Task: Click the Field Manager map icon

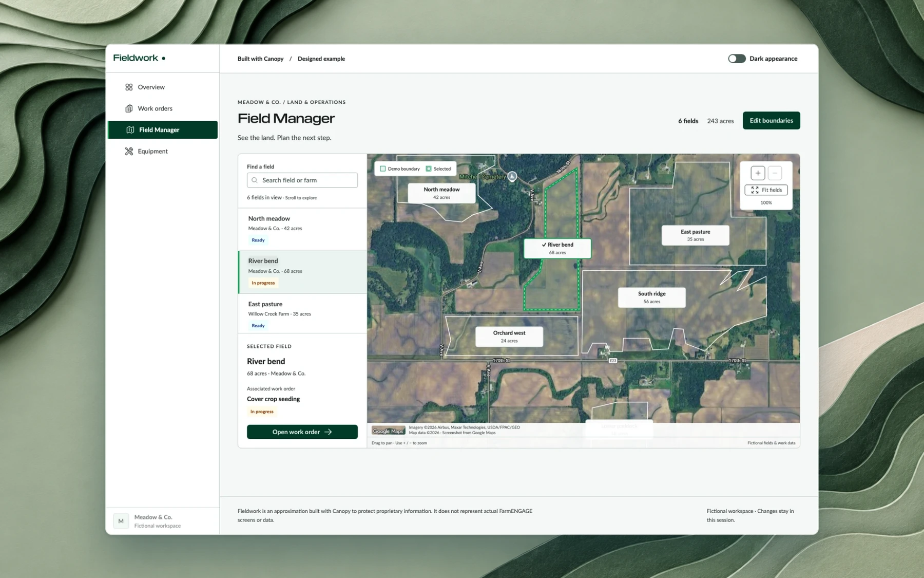Action: point(130,130)
